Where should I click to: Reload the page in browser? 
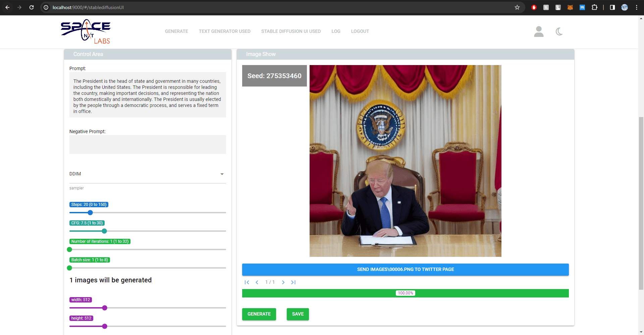pyautogui.click(x=32, y=7)
